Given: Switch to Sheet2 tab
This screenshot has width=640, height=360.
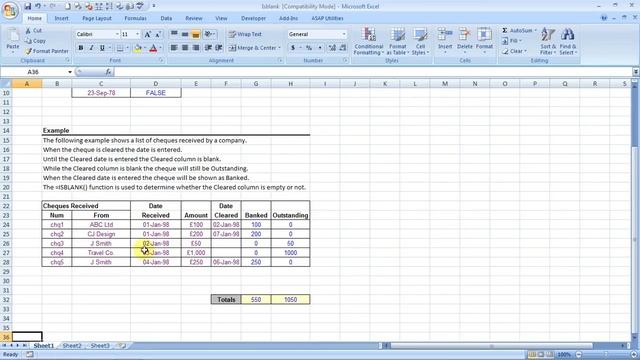Looking at the screenshot, I should pos(72,346).
